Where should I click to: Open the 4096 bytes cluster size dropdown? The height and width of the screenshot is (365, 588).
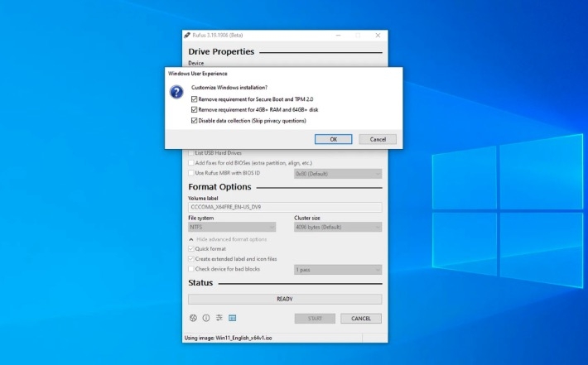tap(338, 227)
